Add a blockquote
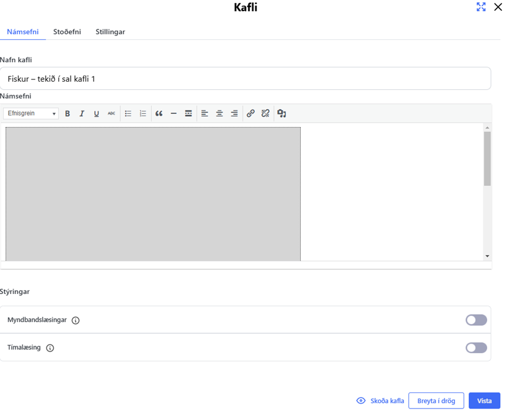The image size is (505, 420). click(159, 114)
